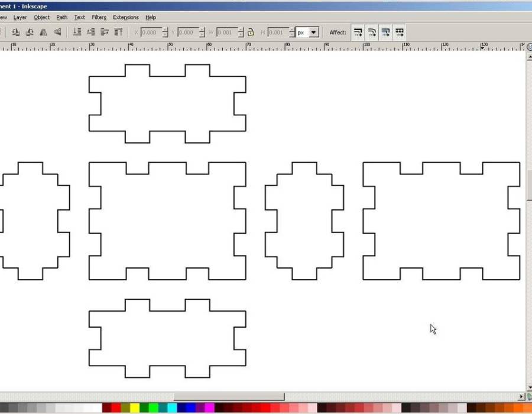Screen dimensions: 532x414
Task: Click the W width field
Action: coord(228,33)
